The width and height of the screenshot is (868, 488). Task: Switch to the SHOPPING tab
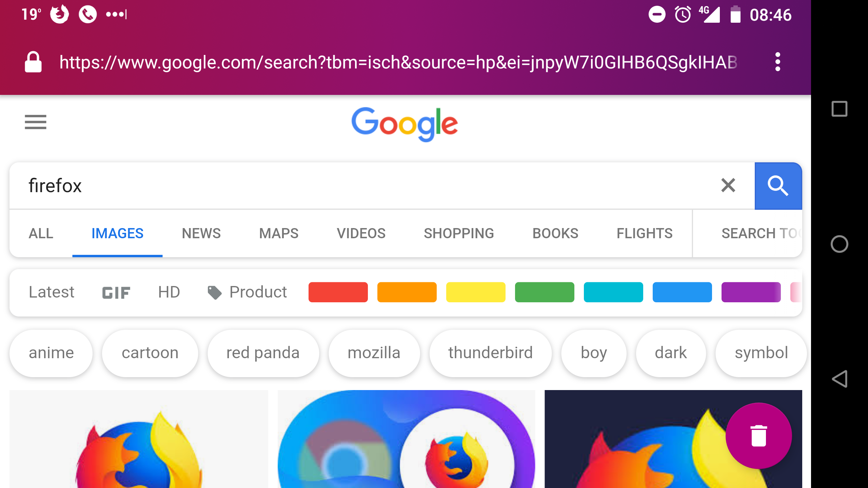[459, 233]
